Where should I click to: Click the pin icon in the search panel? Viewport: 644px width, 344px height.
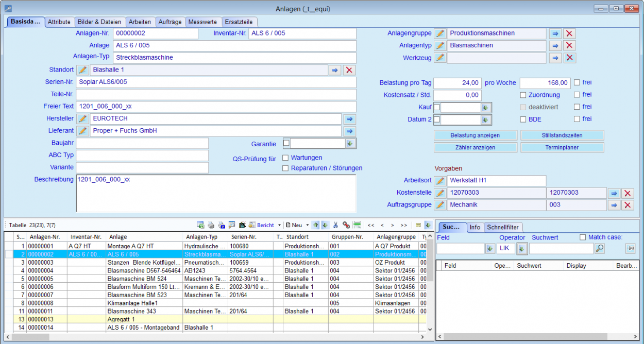(630, 248)
